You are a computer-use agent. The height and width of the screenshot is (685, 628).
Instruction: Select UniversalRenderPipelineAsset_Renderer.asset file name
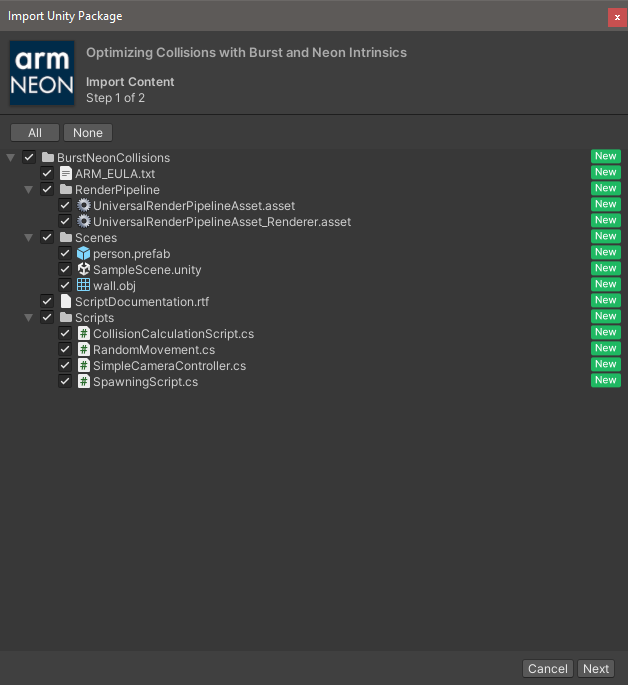(222, 222)
